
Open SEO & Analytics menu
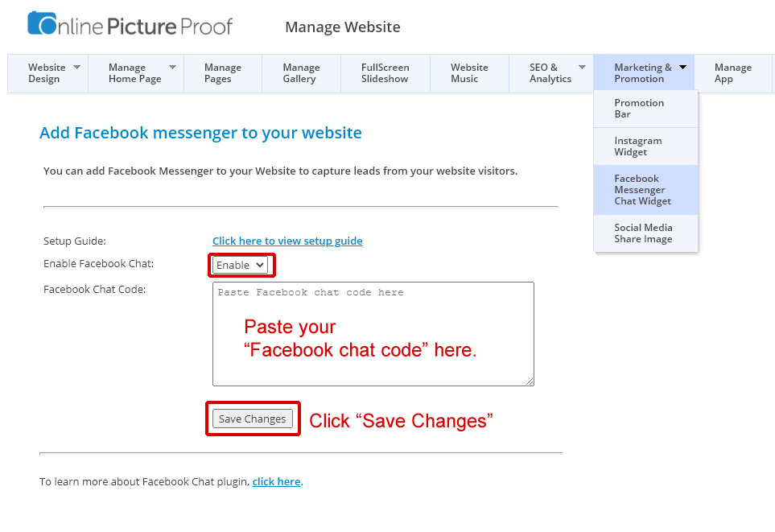click(x=551, y=73)
